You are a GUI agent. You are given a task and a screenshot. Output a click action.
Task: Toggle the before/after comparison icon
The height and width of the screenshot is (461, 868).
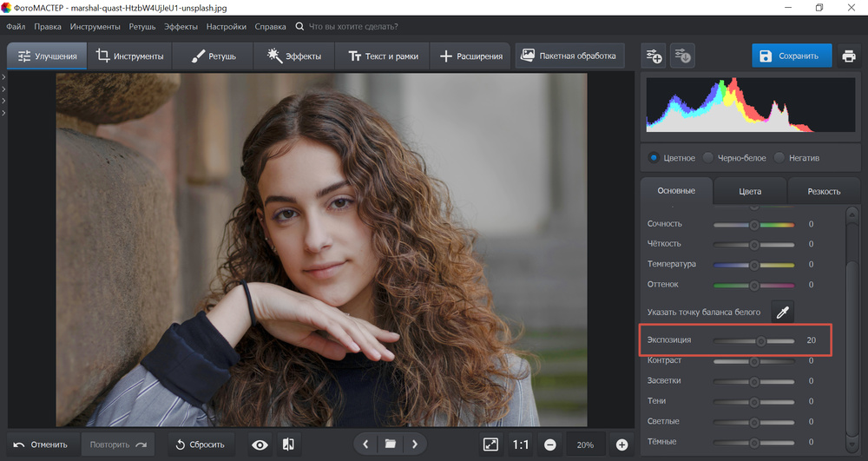point(288,445)
